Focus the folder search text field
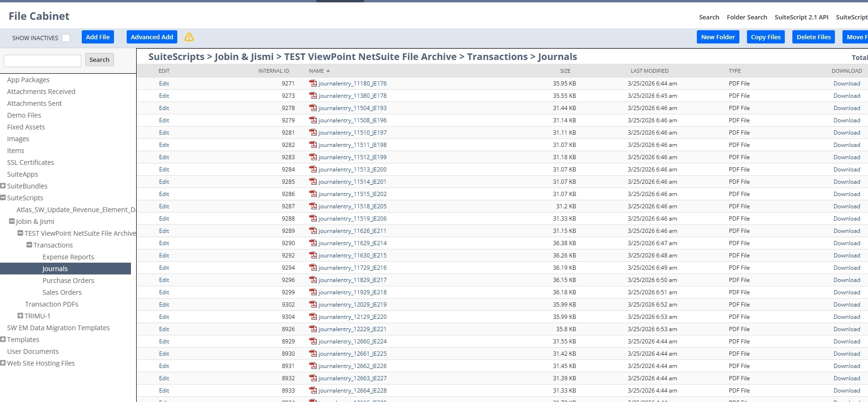This screenshot has height=402, width=868. coord(43,60)
